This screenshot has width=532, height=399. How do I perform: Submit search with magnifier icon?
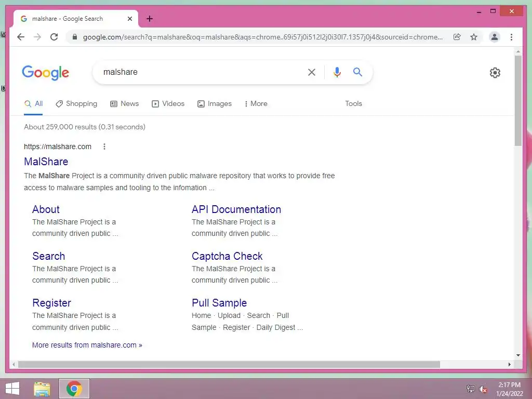pyautogui.click(x=357, y=72)
